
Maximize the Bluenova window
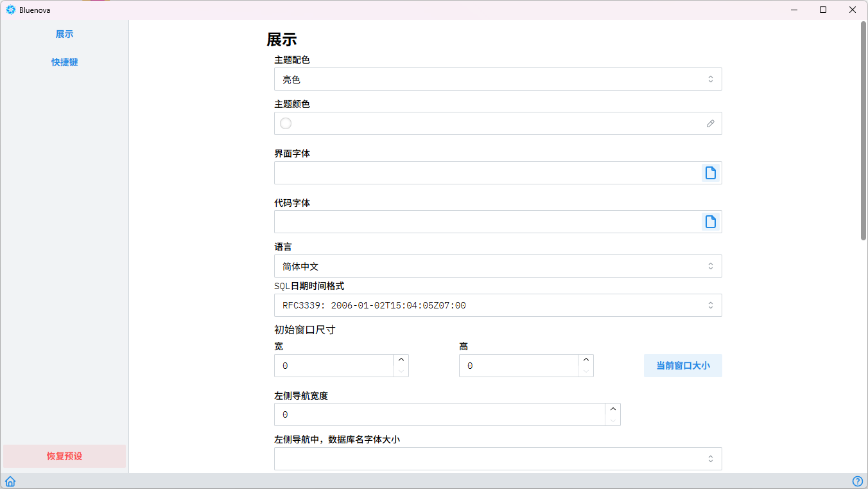823,10
